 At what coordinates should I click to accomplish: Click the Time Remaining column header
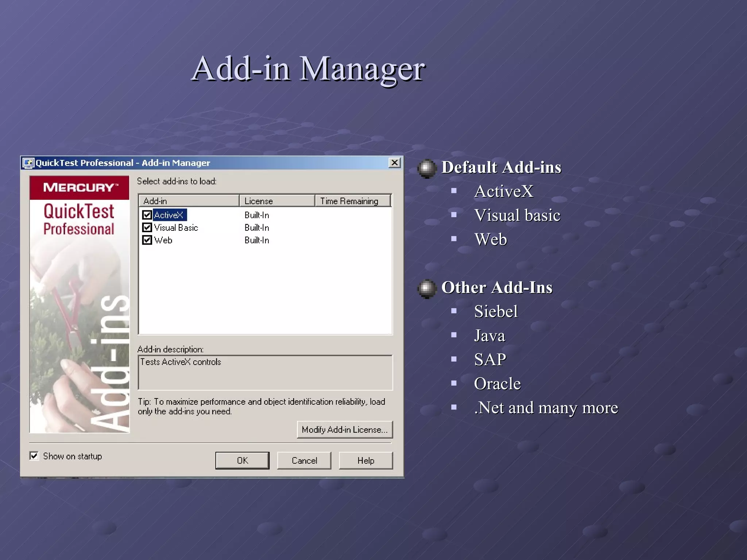(353, 201)
